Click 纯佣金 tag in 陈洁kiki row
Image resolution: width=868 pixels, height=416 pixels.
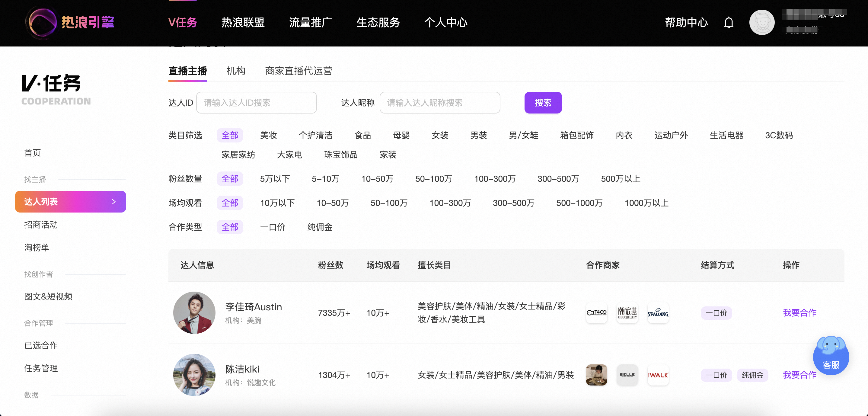point(752,375)
